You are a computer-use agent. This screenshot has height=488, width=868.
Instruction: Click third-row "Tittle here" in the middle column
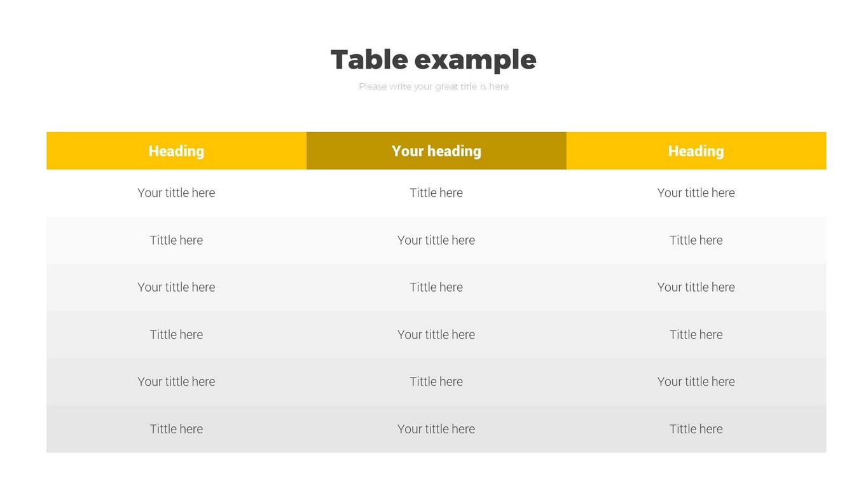pyautogui.click(x=436, y=287)
